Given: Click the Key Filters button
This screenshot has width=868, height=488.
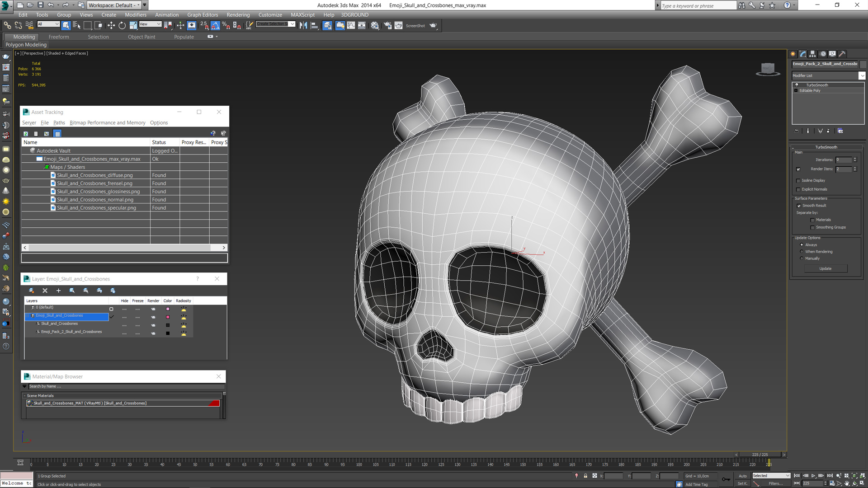Looking at the screenshot, I should [775, 483].
